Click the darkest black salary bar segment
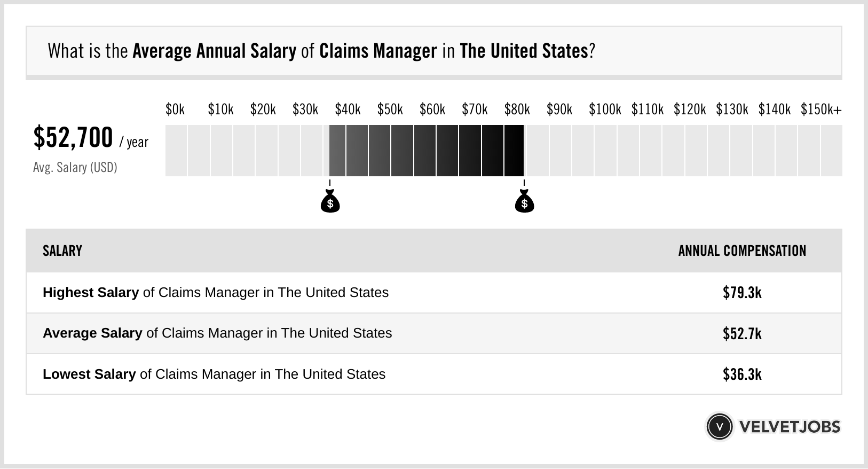This screenshot has height=469, width=868. (x=514, y=151)
